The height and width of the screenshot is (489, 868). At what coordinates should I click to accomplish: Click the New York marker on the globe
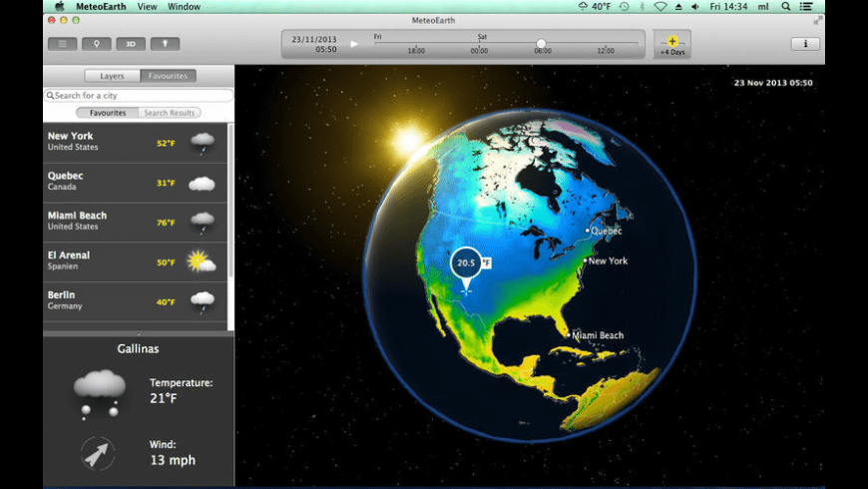[585, 260]
